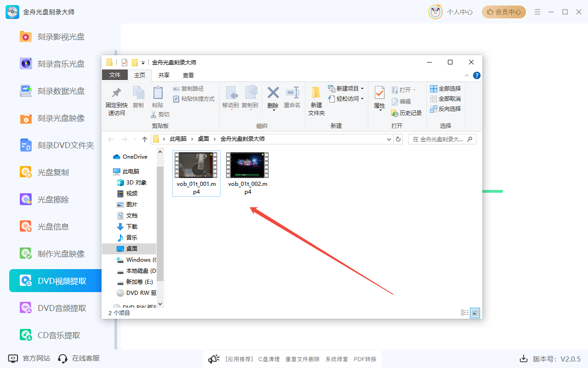
Task: Click 粘贴快捷方式 in ribbon
Action: click(x=193, y=99)
